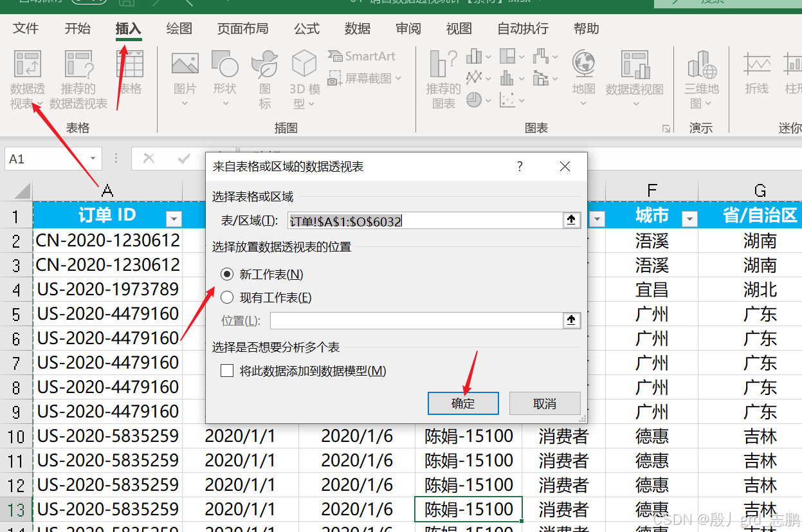Click cell 陈娟-15100 in row 13

[x=468, y=509]
